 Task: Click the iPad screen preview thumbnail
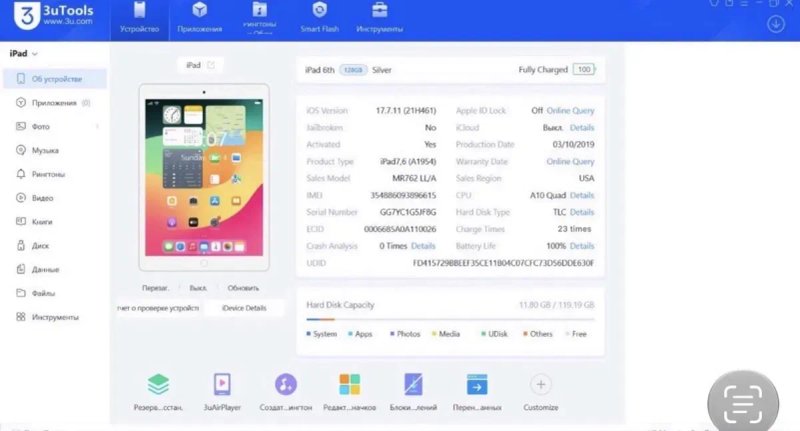click(204, 177)
